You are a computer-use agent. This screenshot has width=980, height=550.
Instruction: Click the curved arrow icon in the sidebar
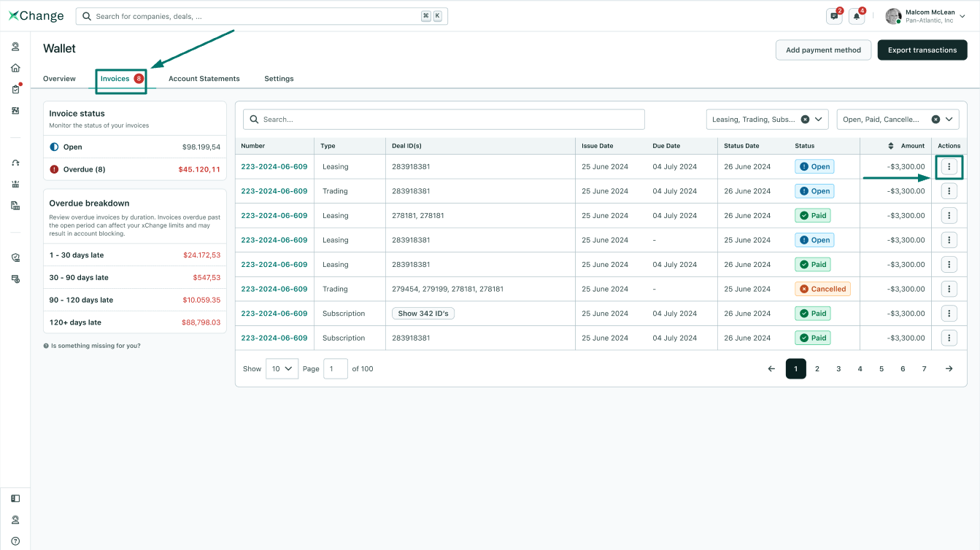(15, 163)
